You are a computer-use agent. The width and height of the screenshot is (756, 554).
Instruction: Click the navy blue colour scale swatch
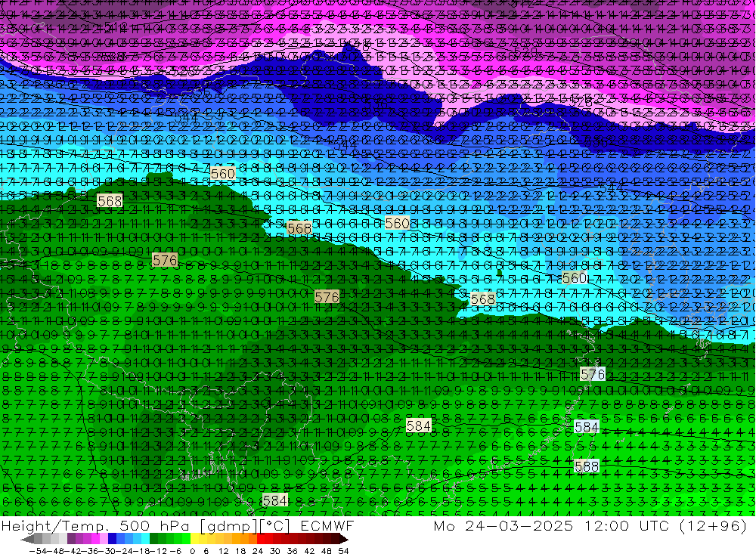tap(112, 539)
